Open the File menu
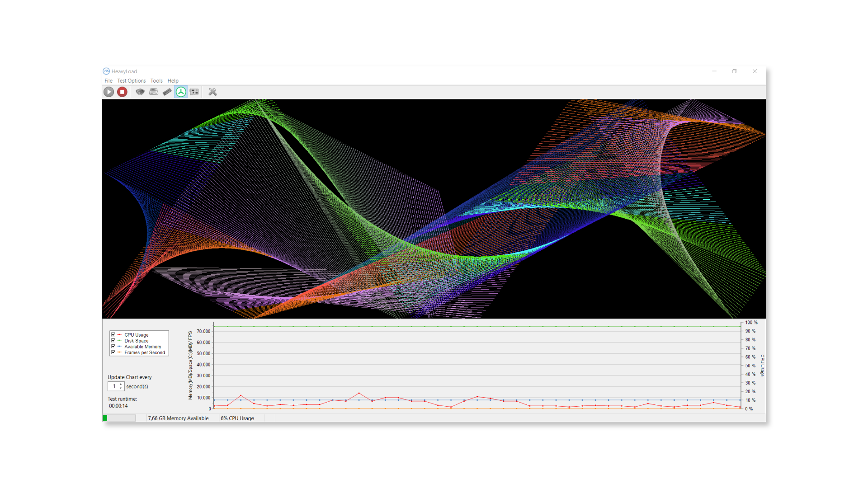The image size is (868, 488). coord(108,81)
